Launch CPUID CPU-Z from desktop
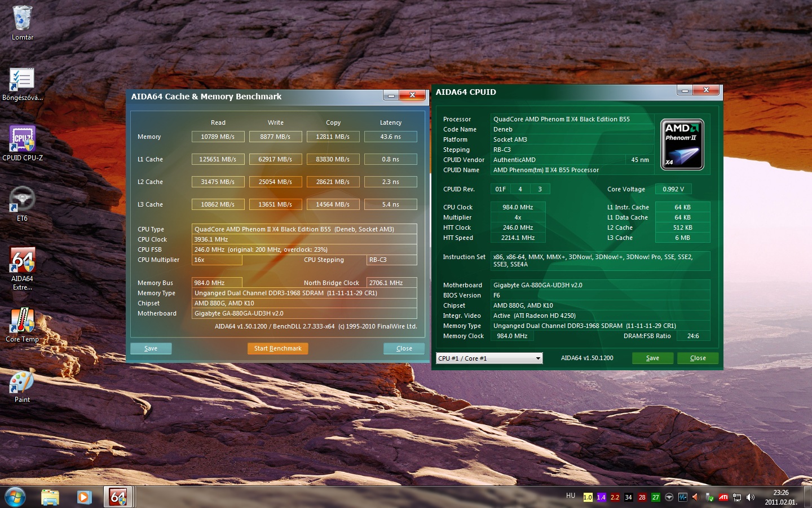Viewport: 812px width, 508px height. pyautogui.click(x=23, y=143)
